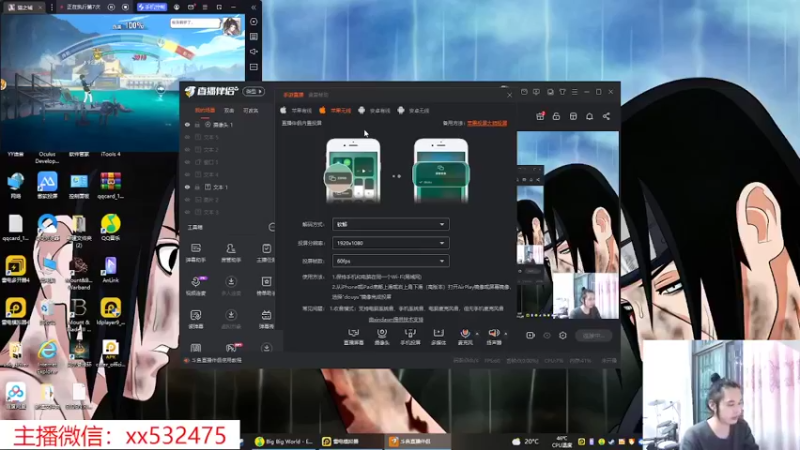Switch to the 苹果无线 tab
This screenshot has width=800, height=450.
(336, 110)
